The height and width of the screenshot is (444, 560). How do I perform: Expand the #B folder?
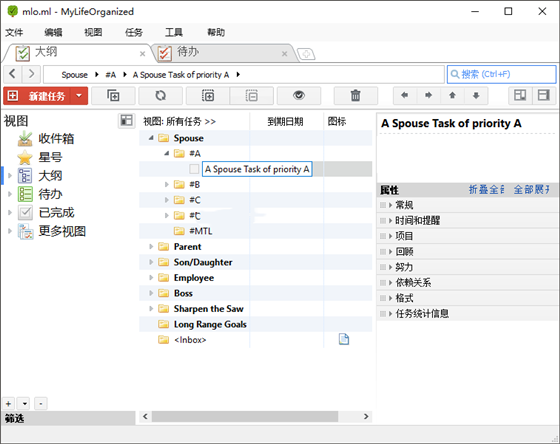(x=166, y=184)
